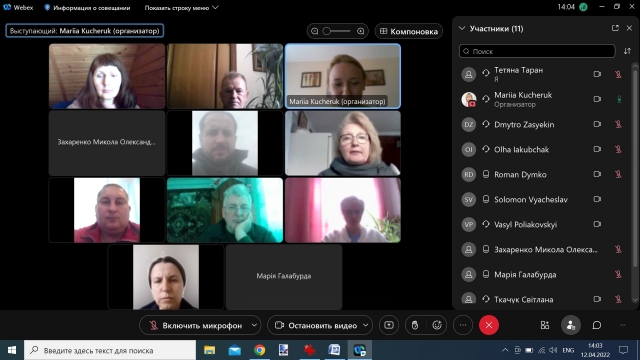Expand Показать строку меню dropdown

pyautogui.click(x=182, y=7)
